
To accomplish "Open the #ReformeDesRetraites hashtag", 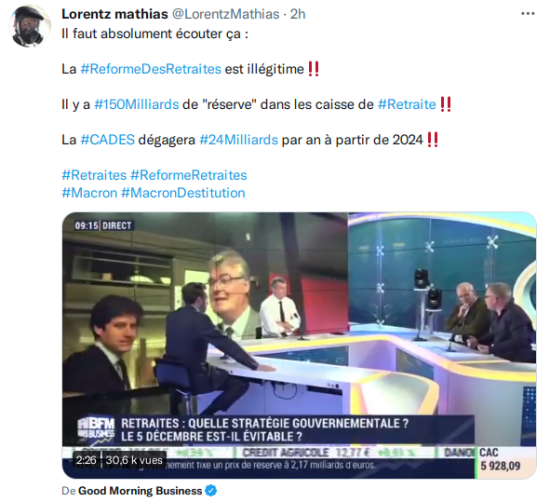I will click(x=151, y=69).
